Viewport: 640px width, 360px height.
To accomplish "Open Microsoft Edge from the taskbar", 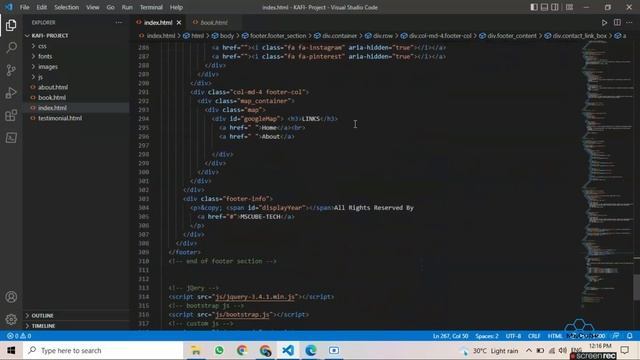I will click(311, 351).
